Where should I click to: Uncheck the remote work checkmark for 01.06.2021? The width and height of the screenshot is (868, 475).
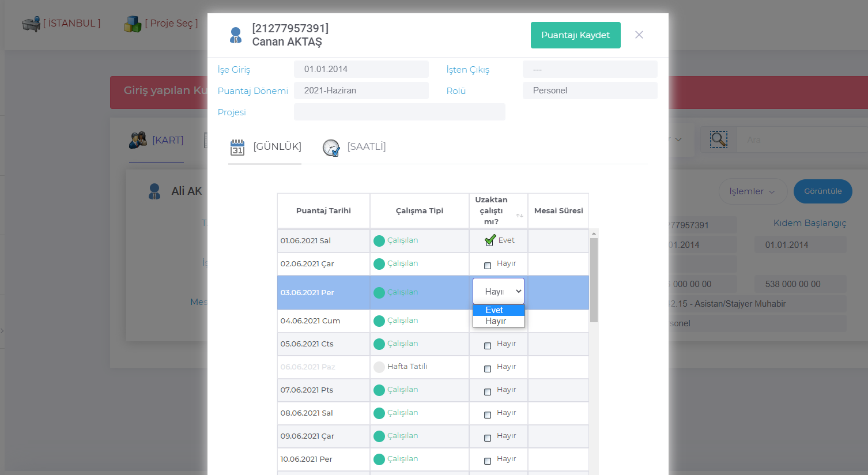(490, 240)
